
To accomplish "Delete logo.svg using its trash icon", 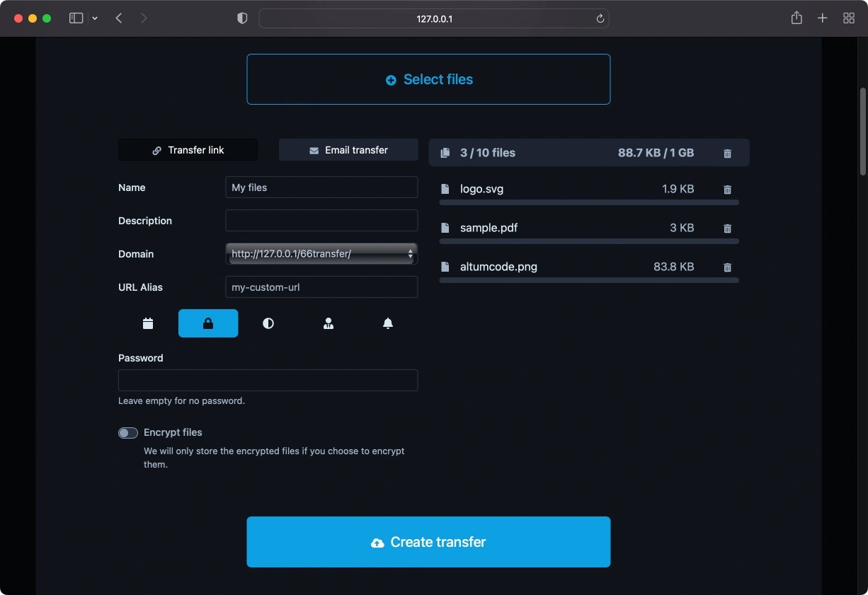I will tap(727, 190).
